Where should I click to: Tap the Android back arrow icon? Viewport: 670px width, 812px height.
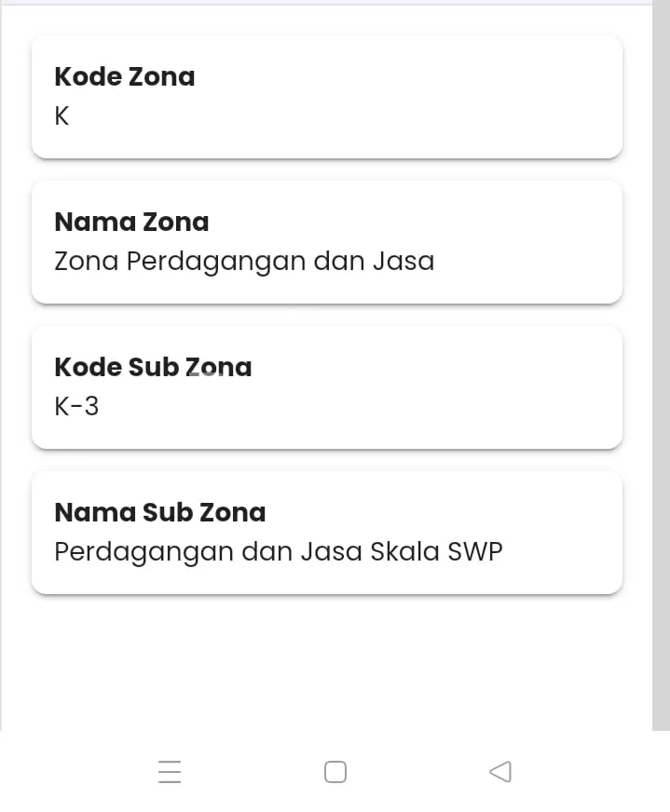[x=500, y=771]
